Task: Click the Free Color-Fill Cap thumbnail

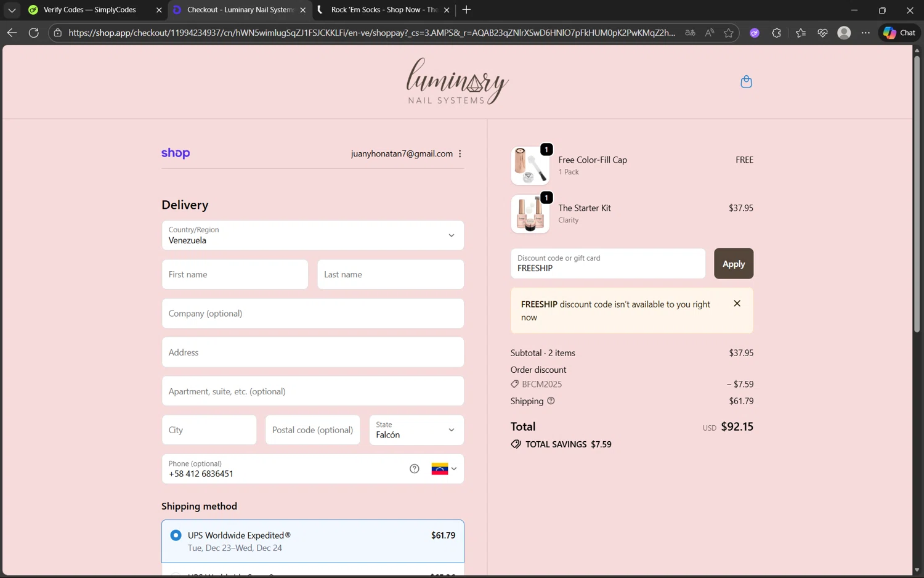Action: [530, 166]
